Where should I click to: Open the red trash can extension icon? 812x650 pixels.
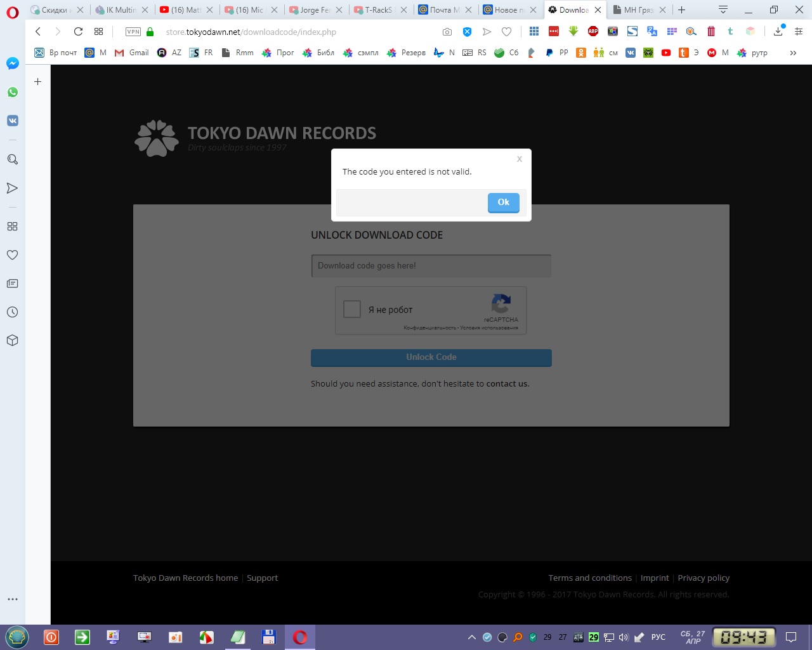pos(711,31)
